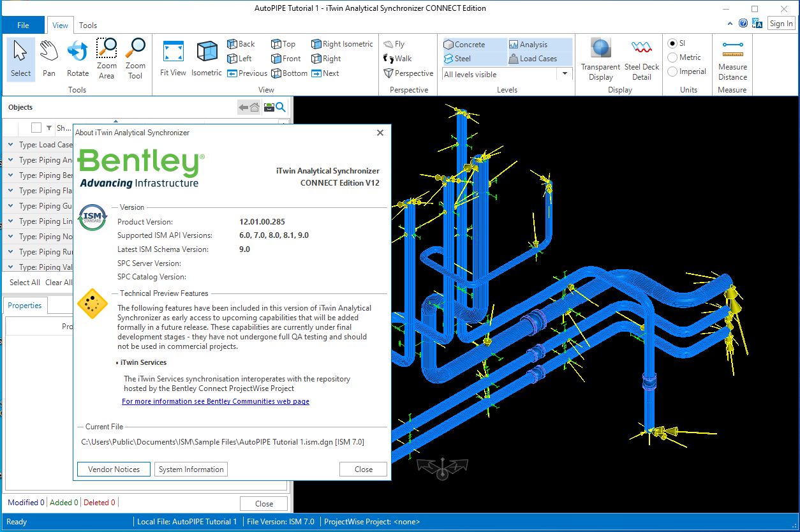Start Fly navigation mode

click(394, 44)
